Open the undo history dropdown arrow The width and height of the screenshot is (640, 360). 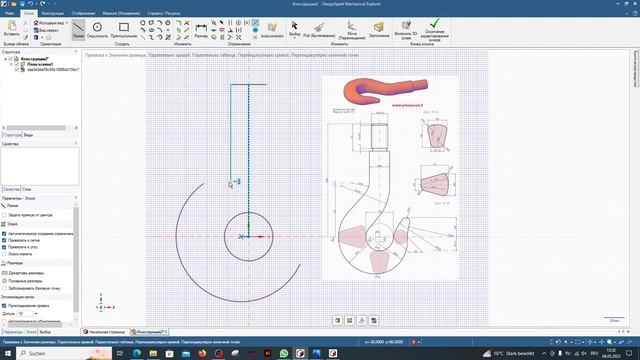(36, 4)
